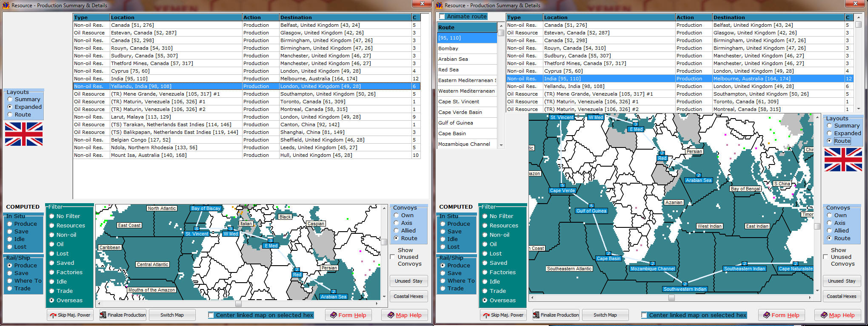
Task: Select the Oil filter in right window
Action: (485, 244)
